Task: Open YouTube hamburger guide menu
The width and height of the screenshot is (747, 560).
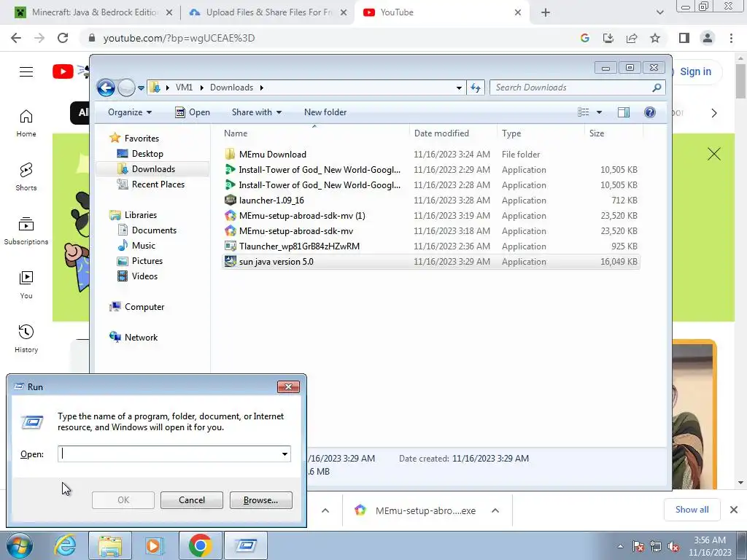Action: [26, 72]
